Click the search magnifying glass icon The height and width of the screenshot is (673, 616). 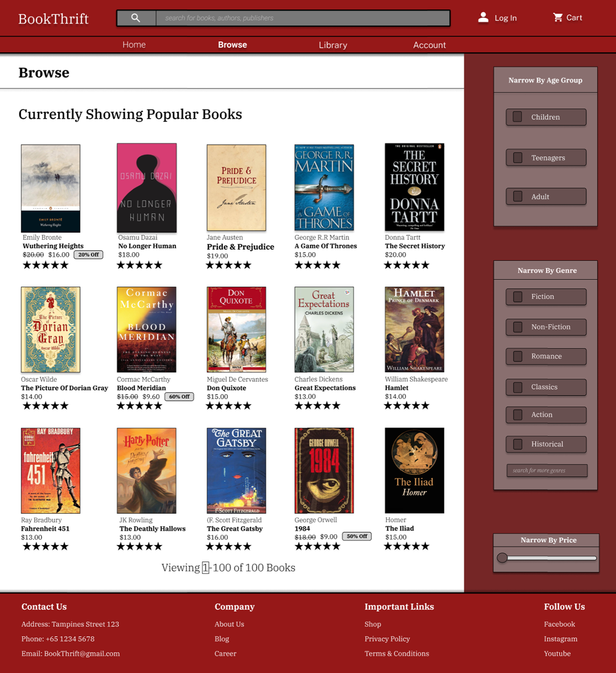(x=136, y=18)
